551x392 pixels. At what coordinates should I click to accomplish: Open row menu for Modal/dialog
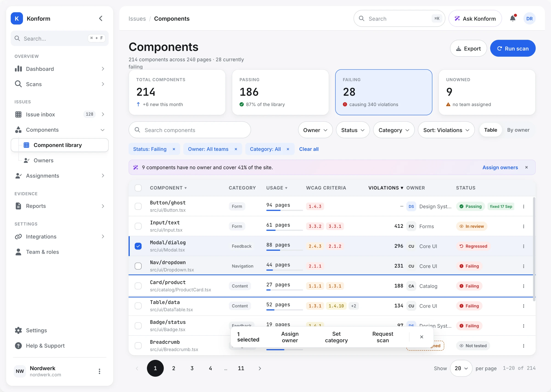pyautogui.click(x=523, y=246)
